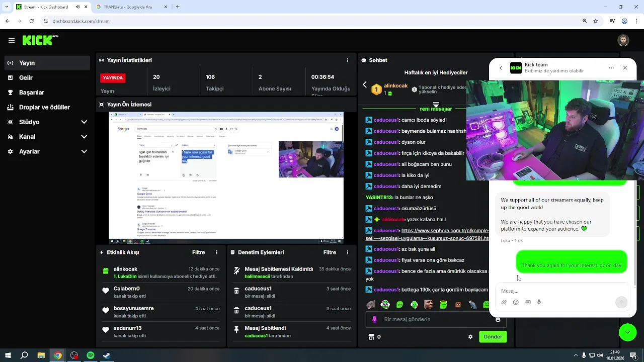Click the YASINTR13 username in chat
The image size is (644, 362).
pos(379,198)
